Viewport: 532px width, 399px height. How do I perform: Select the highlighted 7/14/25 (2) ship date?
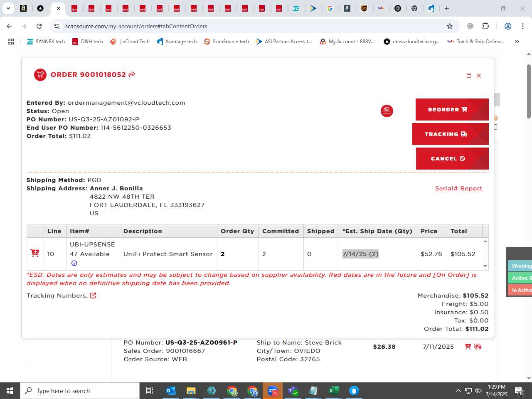[360, 254]
